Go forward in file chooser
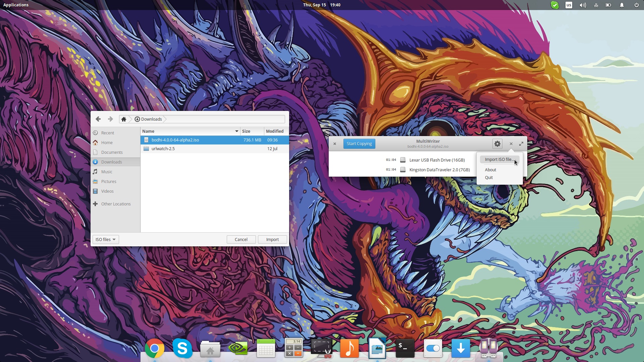The image size is (644, 362). [110, 119]
